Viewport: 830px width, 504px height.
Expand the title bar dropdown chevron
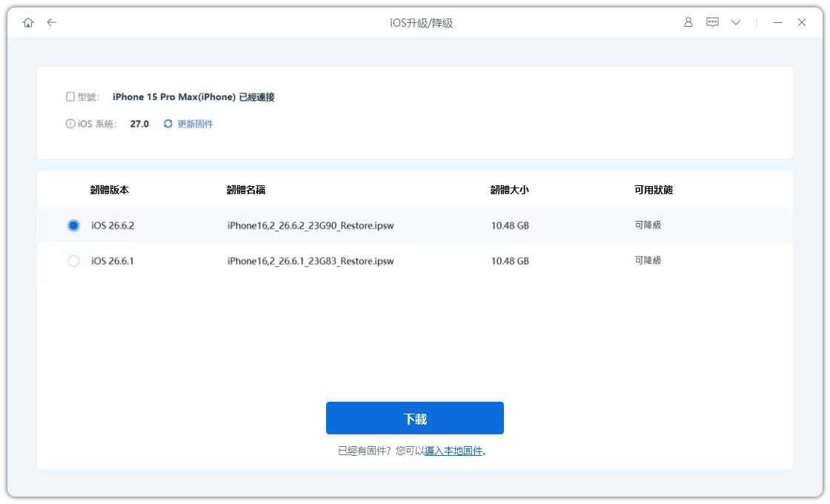(x=736, y=22)
